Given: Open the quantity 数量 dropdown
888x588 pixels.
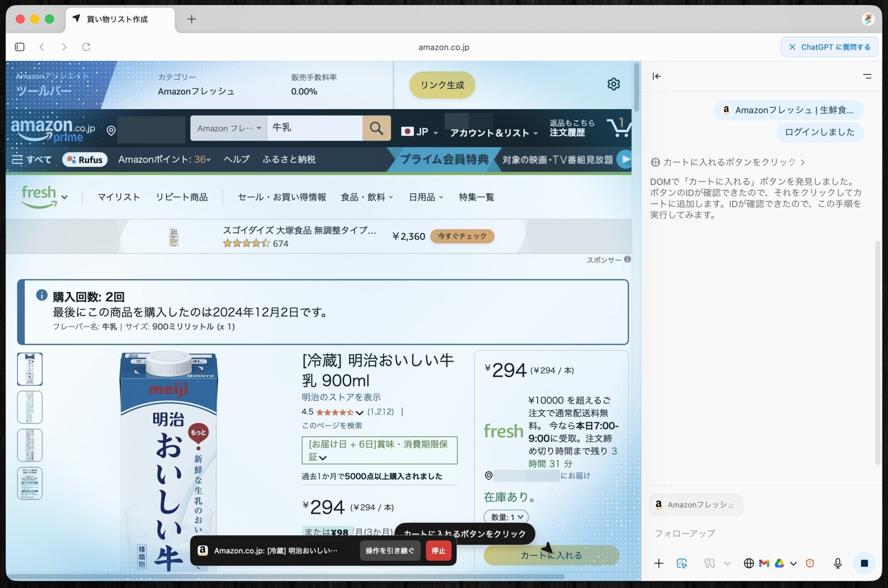Looking at the screenshot, I should tap(506, 517).
